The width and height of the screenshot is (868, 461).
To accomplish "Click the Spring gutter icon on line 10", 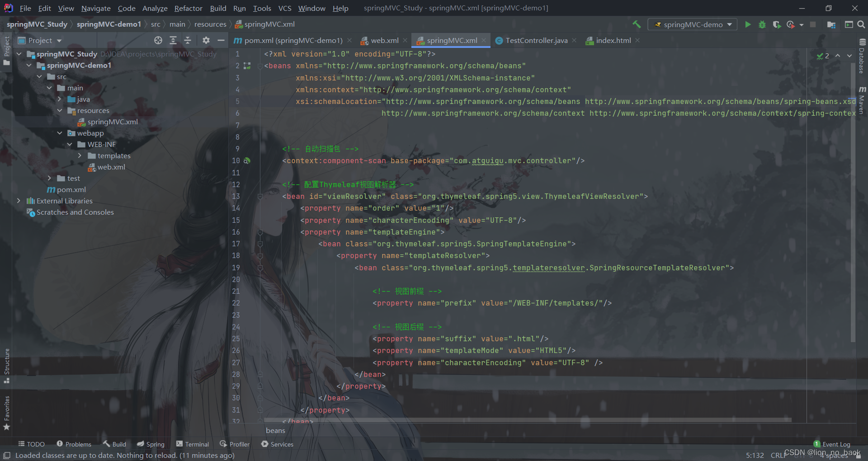I will pyautogui.click(x=247, y=160).
